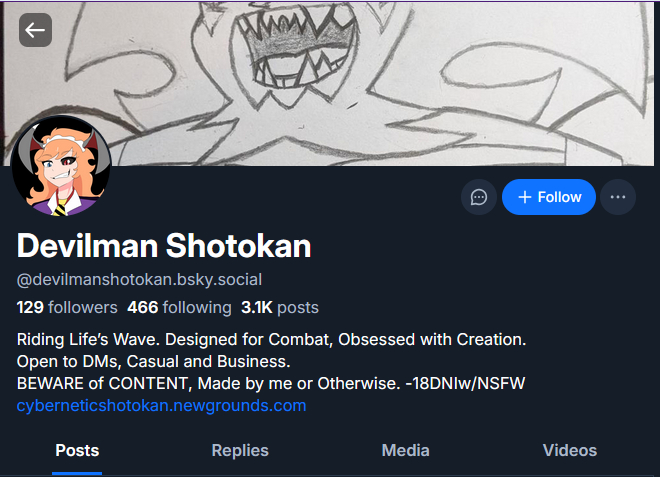Click the plus icon in Follow button

(524, 197)
